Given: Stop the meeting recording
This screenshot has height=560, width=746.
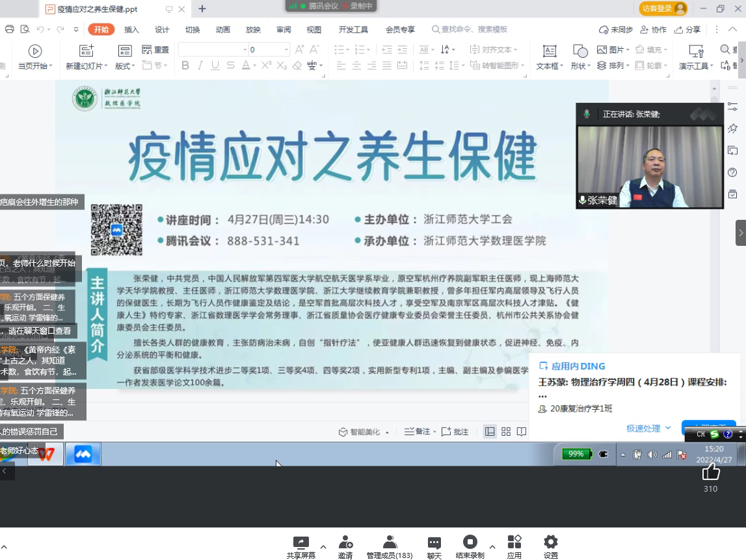Looking at the screenshot, I should point(470,542).
